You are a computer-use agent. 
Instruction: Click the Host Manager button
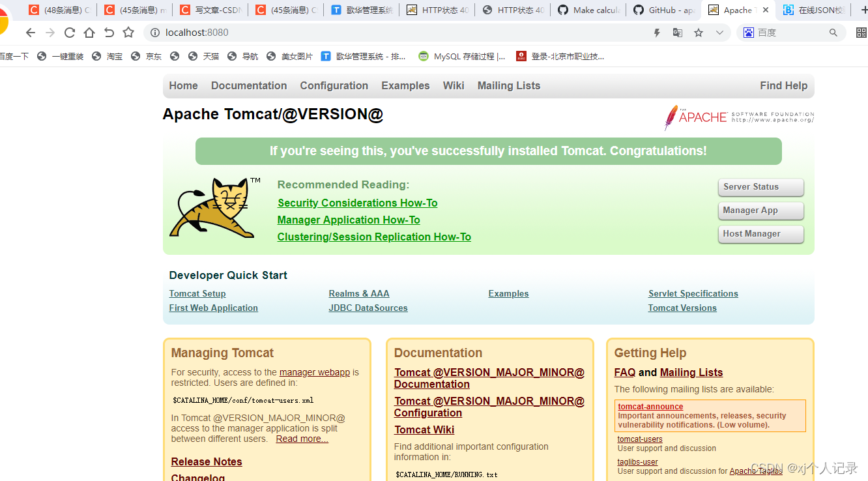pyautogui.click(x=760, y=234)
